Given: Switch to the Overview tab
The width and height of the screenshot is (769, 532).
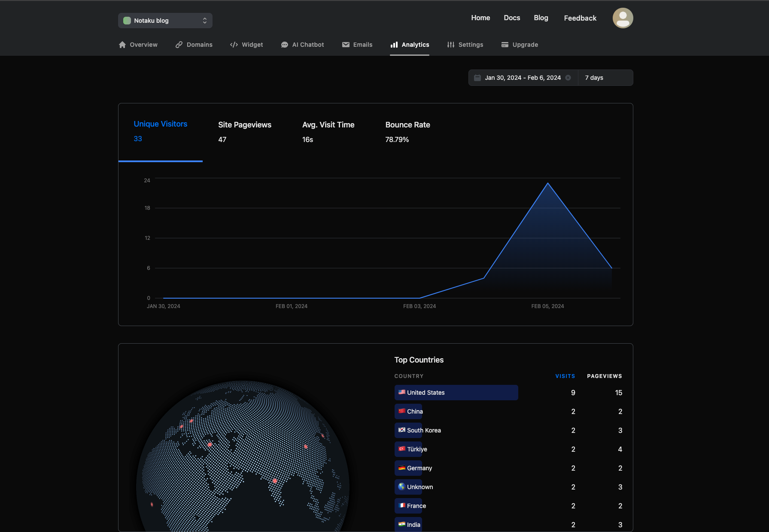Looking at the screenshot, I should [x=138, y=45].
